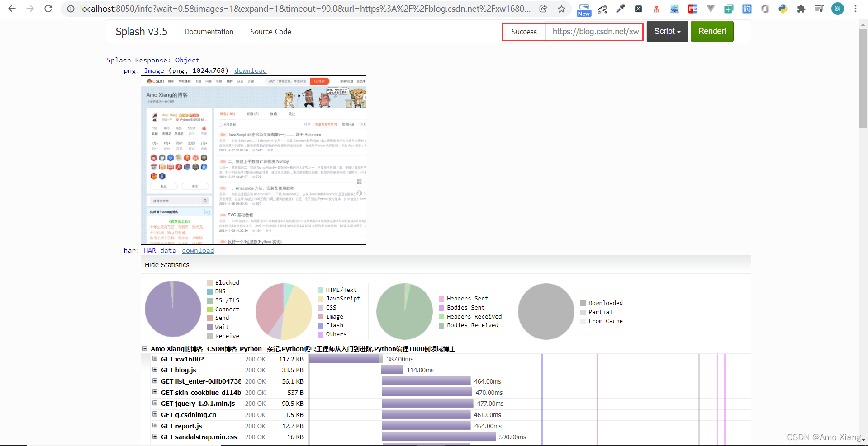Click the timing phases pie chart
Image resolution: width=868 pixels, height=446 pixels.
(x=173, y=309)
